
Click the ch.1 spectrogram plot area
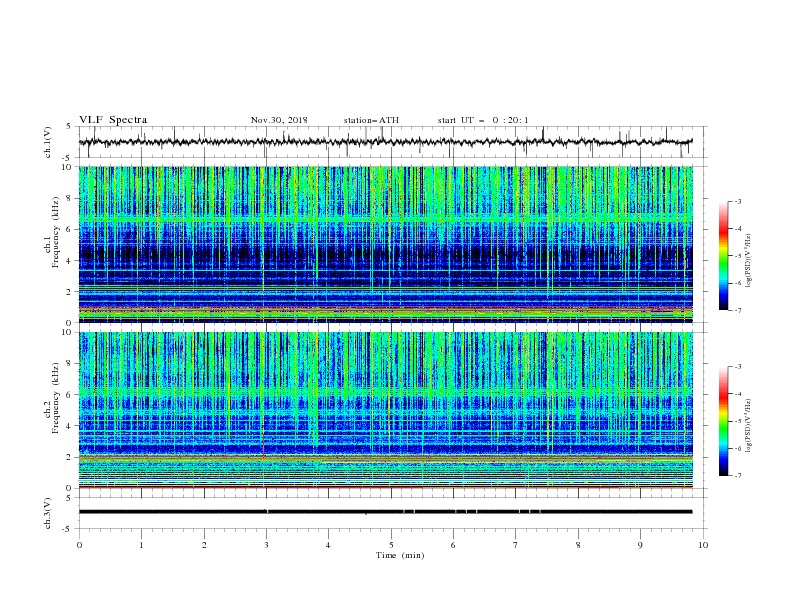[386, 244]
